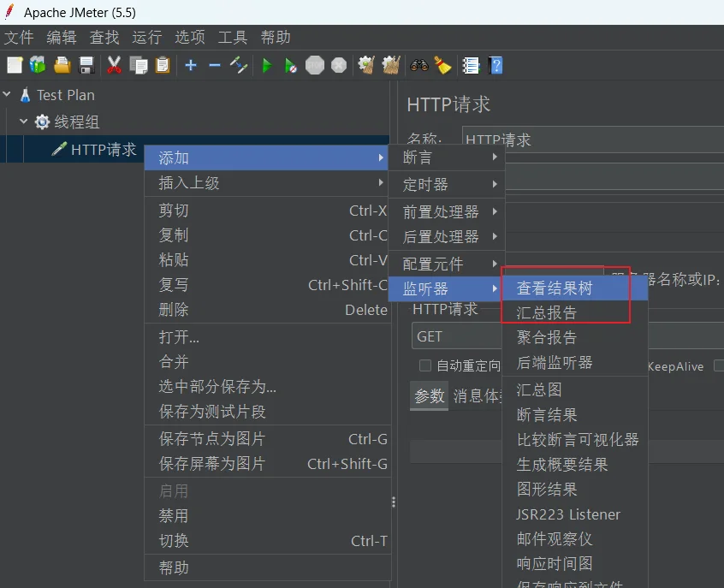724x588 pixels.
Task: Select 后端监听器 listener
Action: click(575, 363)
